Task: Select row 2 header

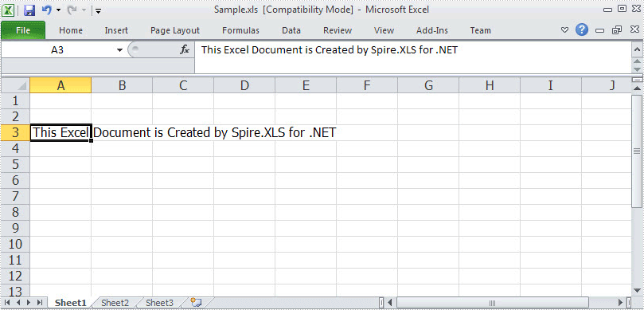Action: tap(16, 117)
